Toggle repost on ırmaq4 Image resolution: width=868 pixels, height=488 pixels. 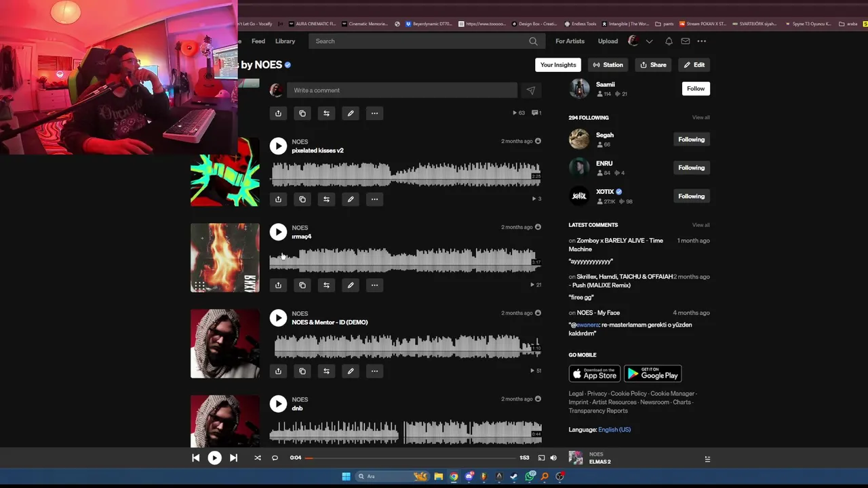[x=326, y=285]
